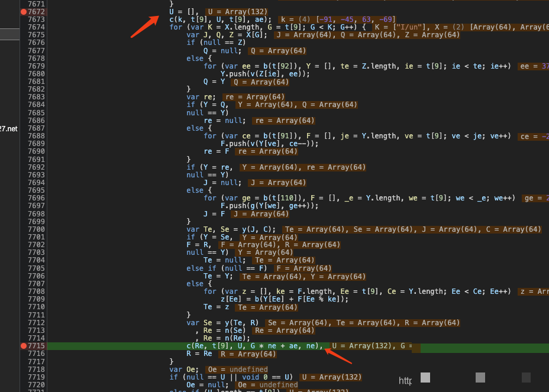Screen dimensions: 549x392
Task: Click 'R = Re' statement on line 7716
Action: (x=199, y=354)
